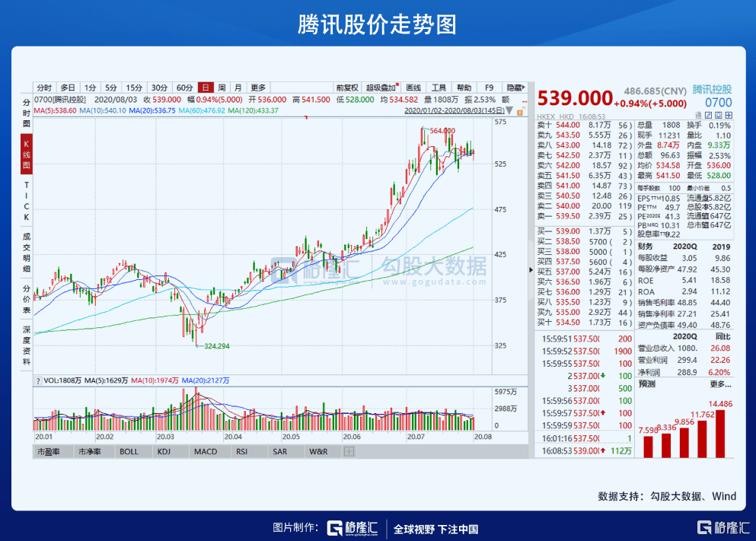Click the 564.000 high price marker

click(442, 131)
